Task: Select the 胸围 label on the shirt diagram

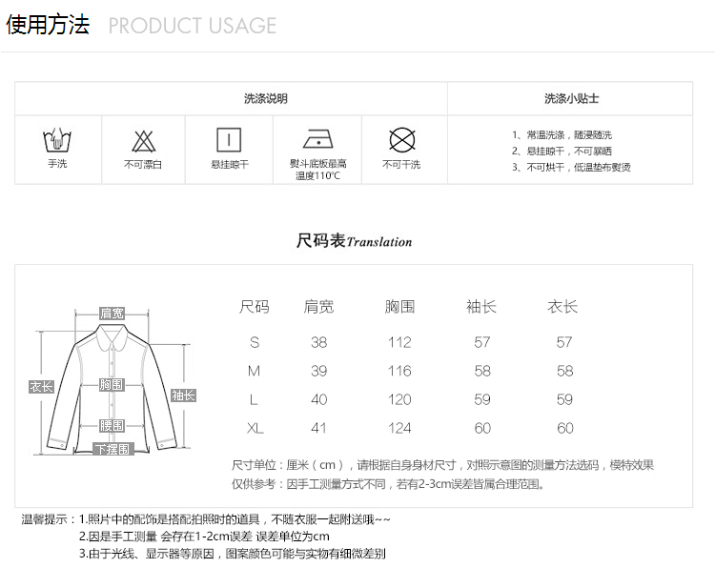Action: pyautogui.click(x=112, y=384)
